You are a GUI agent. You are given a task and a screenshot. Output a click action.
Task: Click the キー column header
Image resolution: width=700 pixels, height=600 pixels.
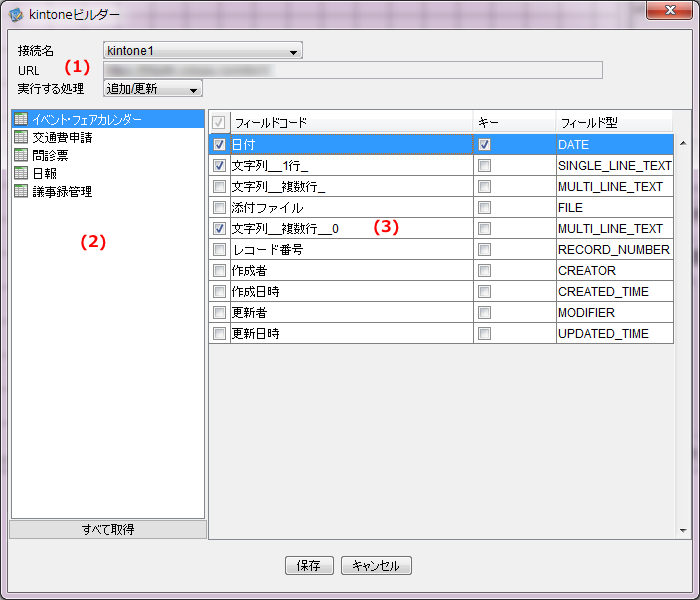[x=515, y=122]
